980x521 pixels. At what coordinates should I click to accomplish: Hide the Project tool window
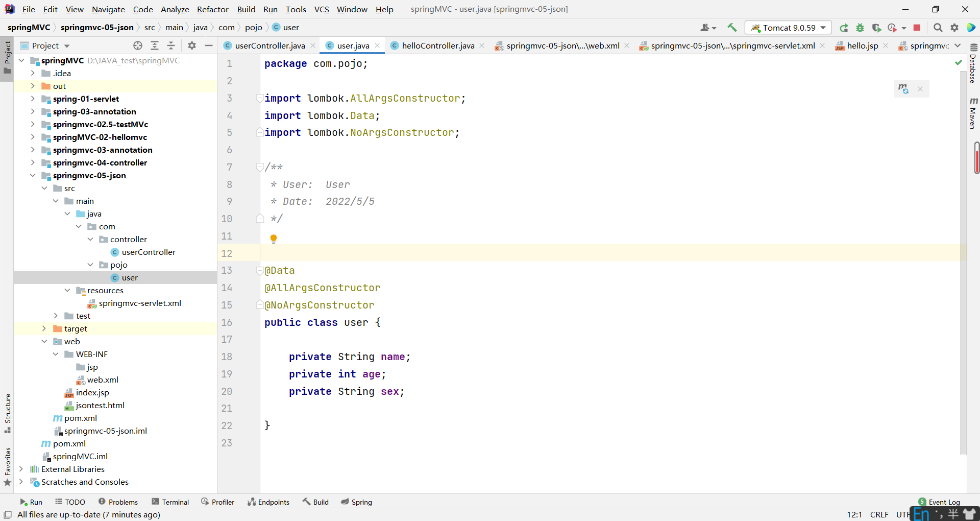pos(208,45)
